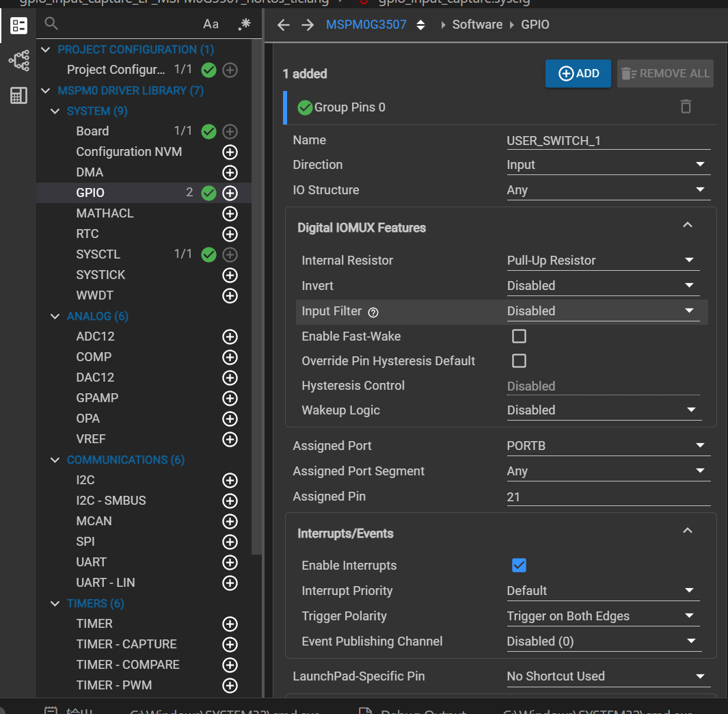The image size is (728, 714).
Task: Select the top-left panel view icon
Action: [18, 25]
